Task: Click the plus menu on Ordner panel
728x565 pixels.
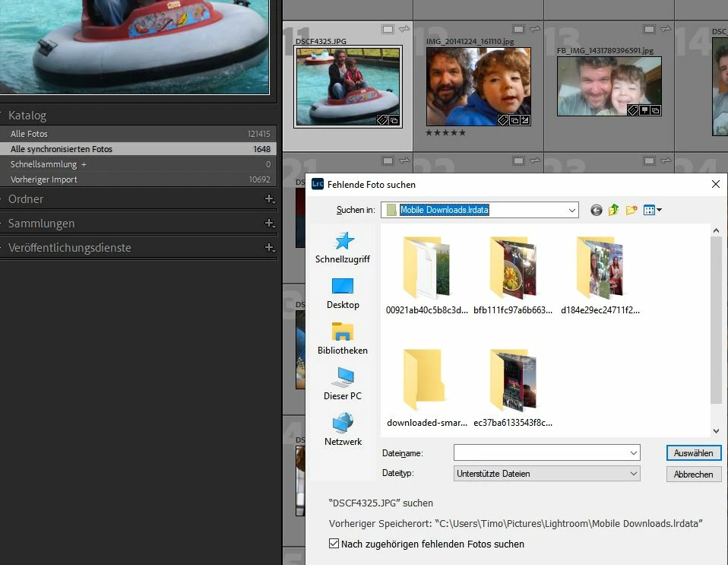Action: pyautogui.click(x=270, y=199)
